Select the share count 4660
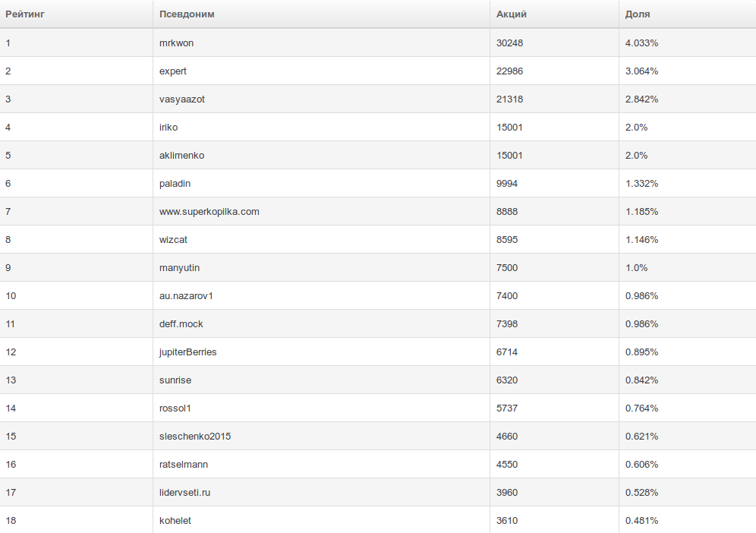Image resolution: width=756 pixels, height=533 pixels. click(x=507, y=437)
